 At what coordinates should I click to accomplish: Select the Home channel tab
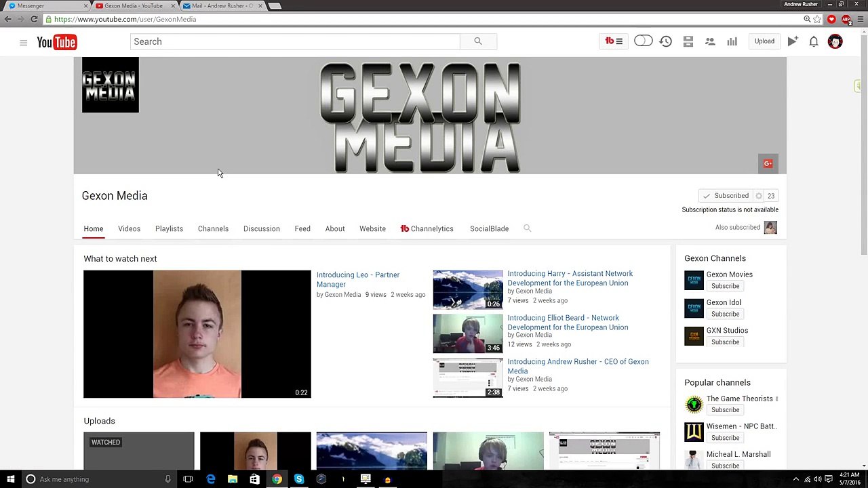[x=94, y=229]
